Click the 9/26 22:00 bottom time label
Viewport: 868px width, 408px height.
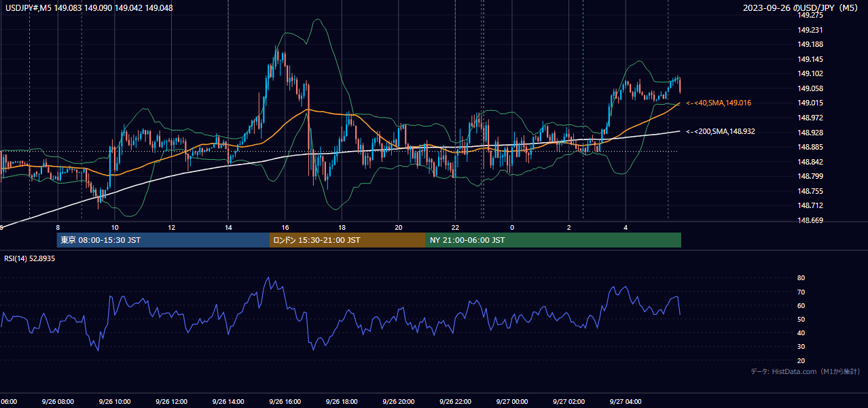pyautogui.click(x=455, y=402)
